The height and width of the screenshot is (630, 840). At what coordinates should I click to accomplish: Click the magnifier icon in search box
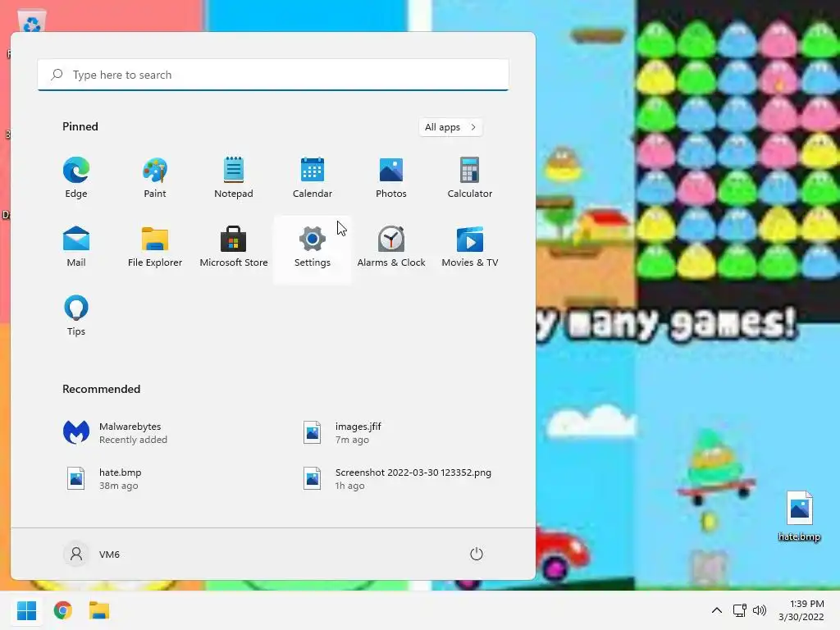click(x=57, y=75)
